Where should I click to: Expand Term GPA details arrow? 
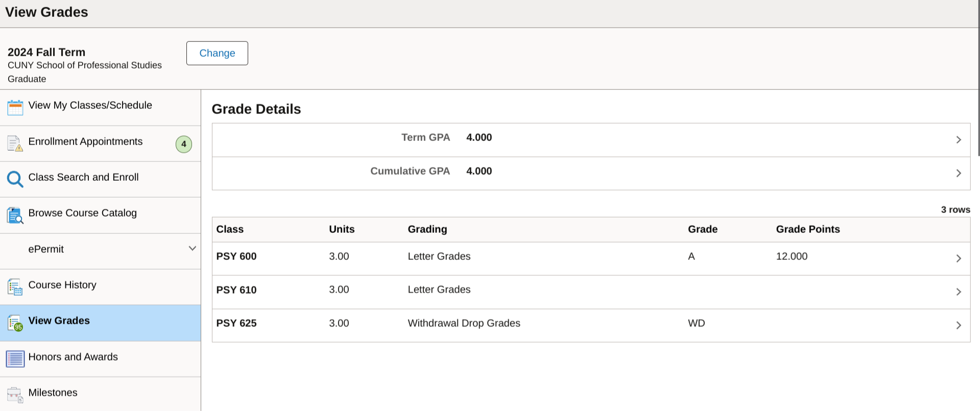pyautogui.click(x=959, y=140)
